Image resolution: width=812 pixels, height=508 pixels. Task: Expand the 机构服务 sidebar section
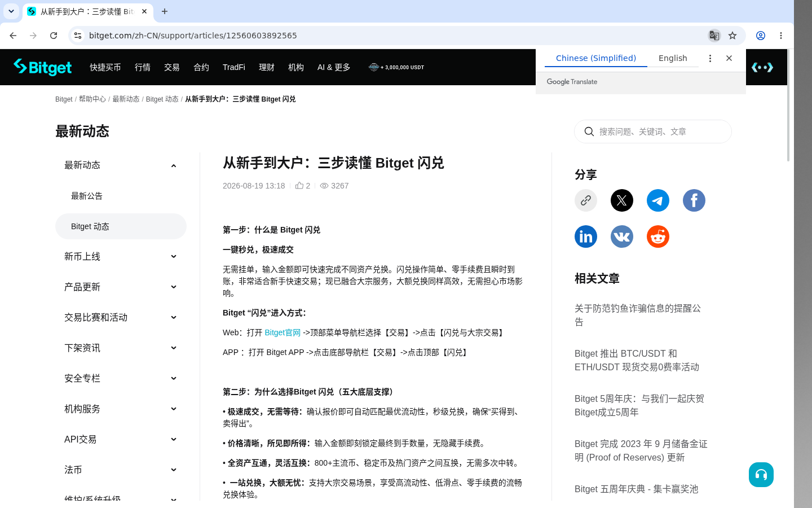pyautogui.click(x=174, y=409)
